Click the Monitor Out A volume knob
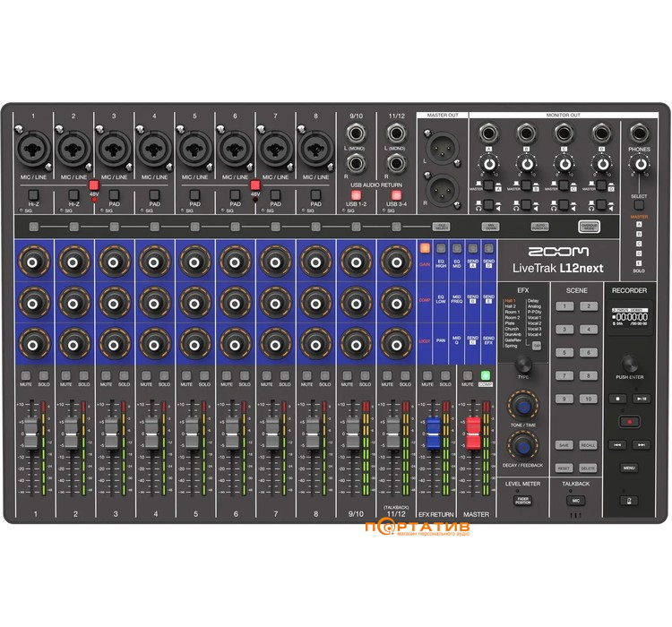 click(489, 164)
